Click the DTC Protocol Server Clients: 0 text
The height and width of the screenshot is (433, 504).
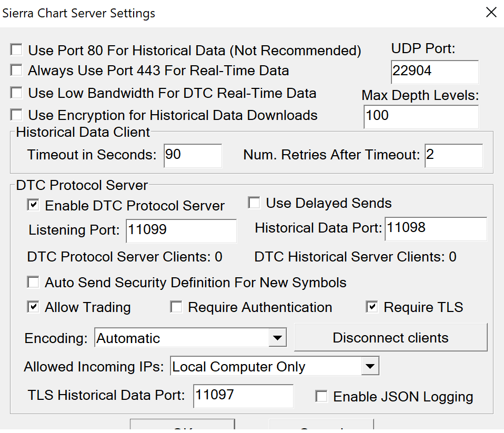point(125,257)
